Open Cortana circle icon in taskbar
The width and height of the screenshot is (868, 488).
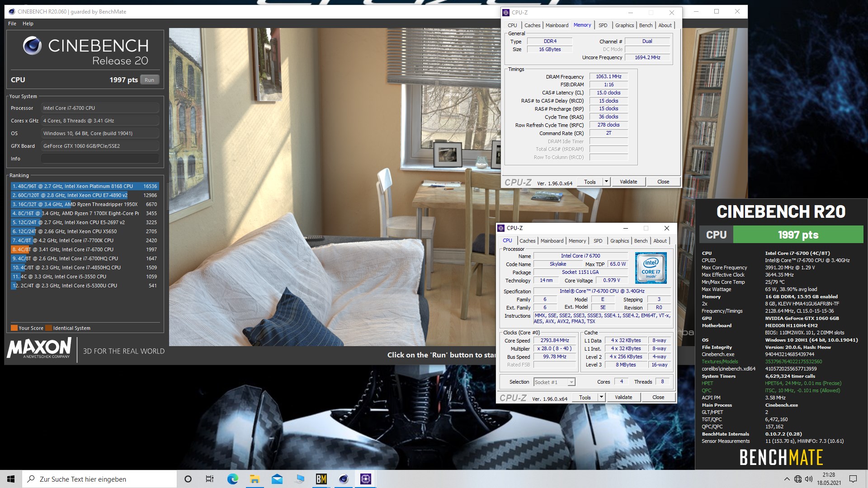point(188,479)
